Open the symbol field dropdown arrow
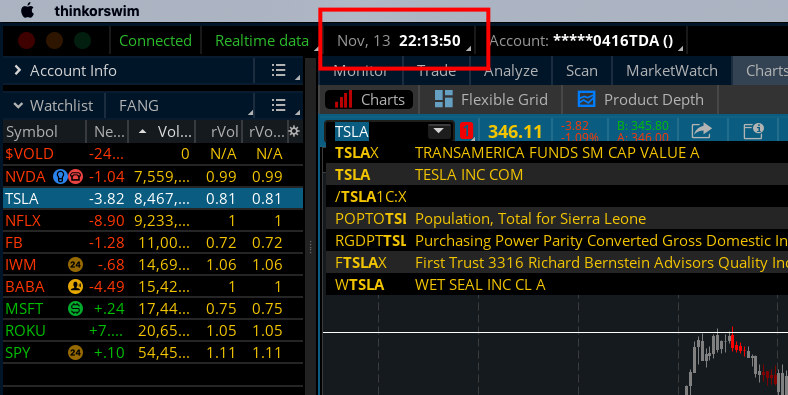The height and width of the screenshot is (395, 788). pos(439,131)
